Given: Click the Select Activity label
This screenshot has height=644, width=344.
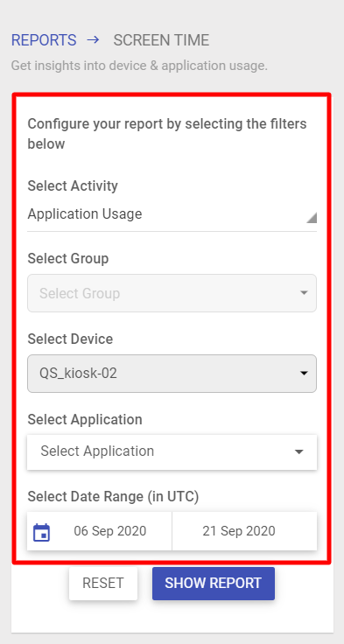Looking at the screenshot, I should coord(73,185).
